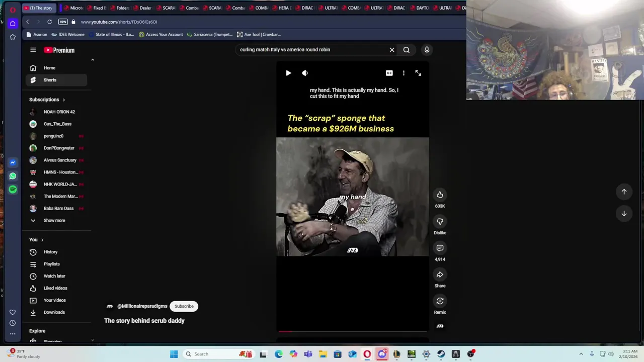The width and height of the screenshot is (644, 362).
Task: Switch to the "(1) The story" tab
Action: click(39, 8)
